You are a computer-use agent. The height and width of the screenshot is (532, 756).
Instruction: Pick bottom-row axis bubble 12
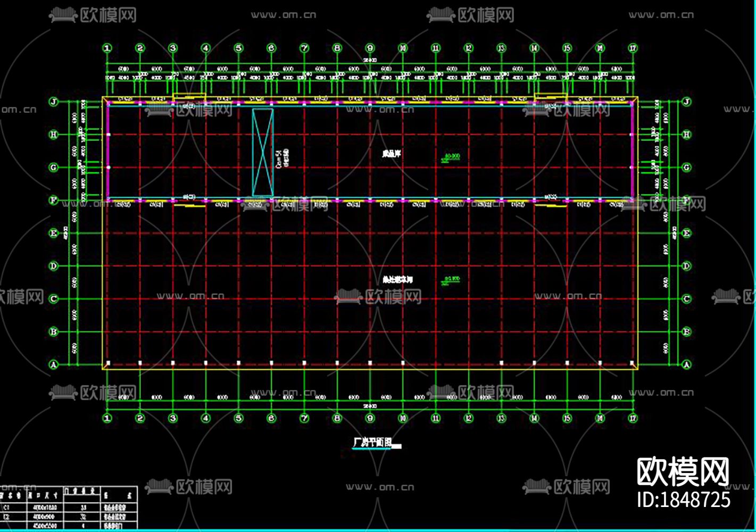(x=469, y=418)
